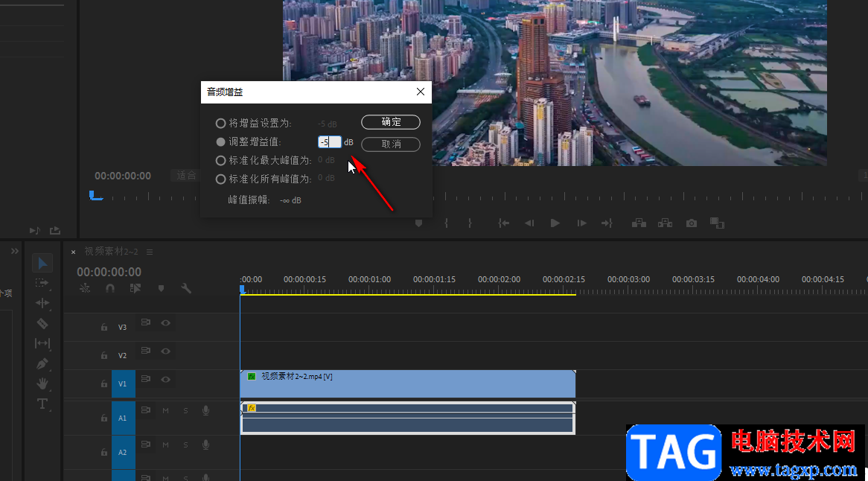
Task: Toggle V2 track output eye
Action: pyautogui.click(x=165, y=351)
